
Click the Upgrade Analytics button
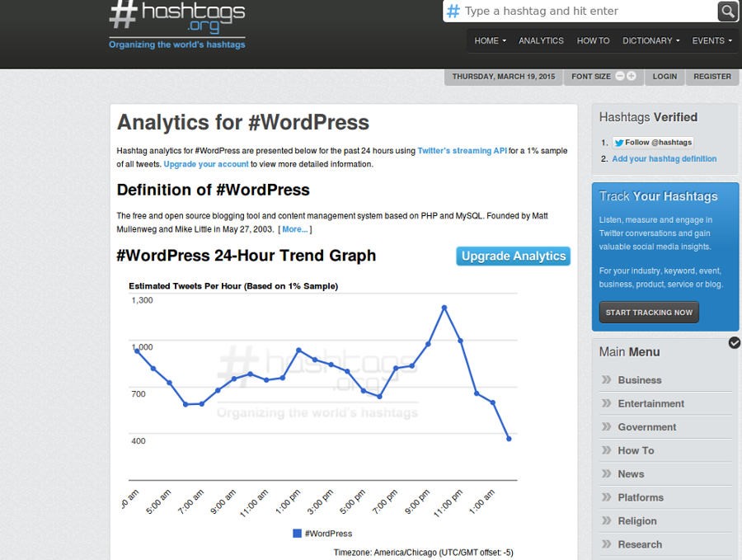[514, 256]
